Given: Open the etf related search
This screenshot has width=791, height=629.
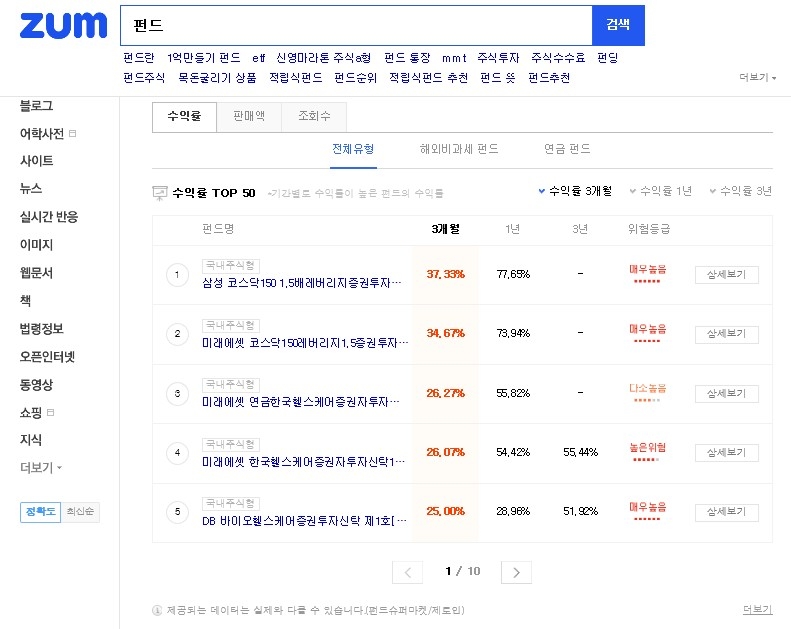Looking at the screenshot, I should (258, 58).
